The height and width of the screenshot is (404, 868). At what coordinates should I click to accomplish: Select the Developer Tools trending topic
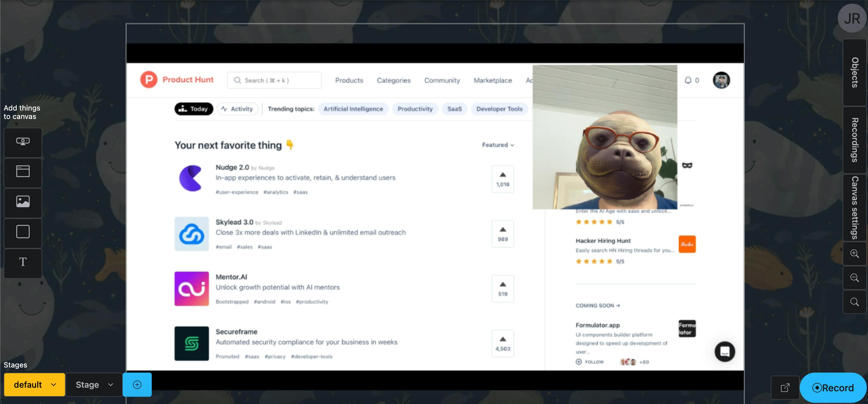coord(499,109)
